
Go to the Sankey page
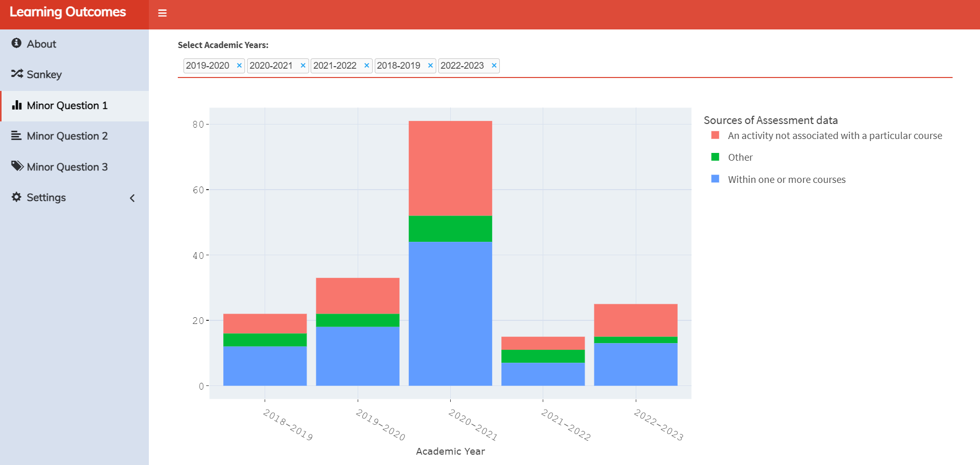pos(44,74)
